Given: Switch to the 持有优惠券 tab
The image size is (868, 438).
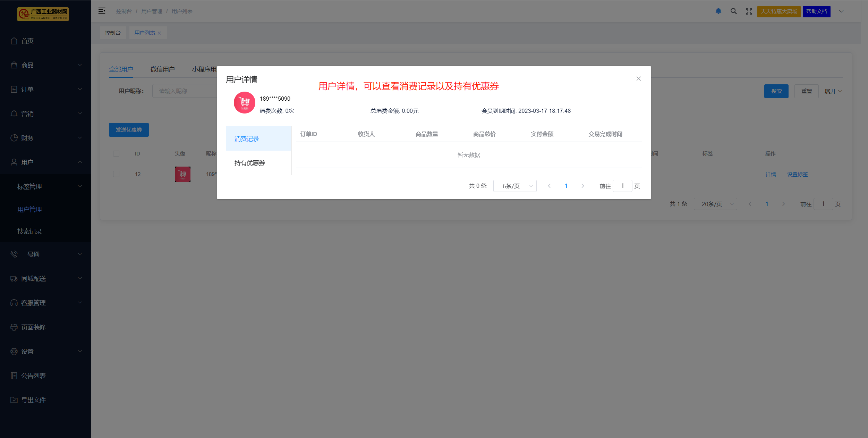Looking at the screenshot, I should [250, 163].
